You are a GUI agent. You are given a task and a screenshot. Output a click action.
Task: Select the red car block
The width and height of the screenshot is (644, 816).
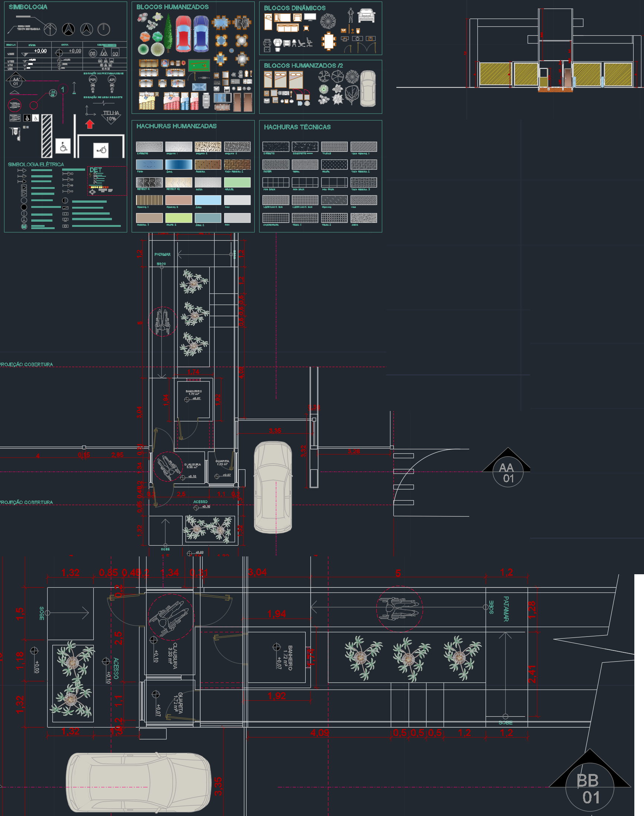click(183, 33)
